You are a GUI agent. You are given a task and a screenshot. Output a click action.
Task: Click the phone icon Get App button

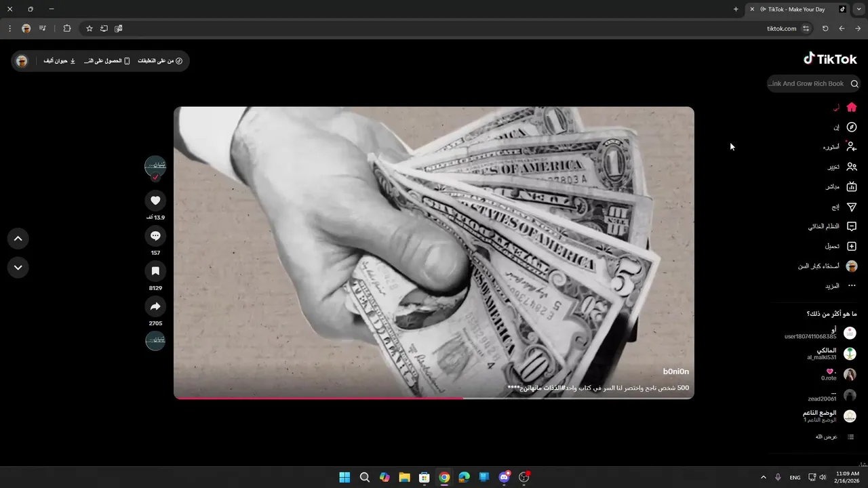(107, 61)
